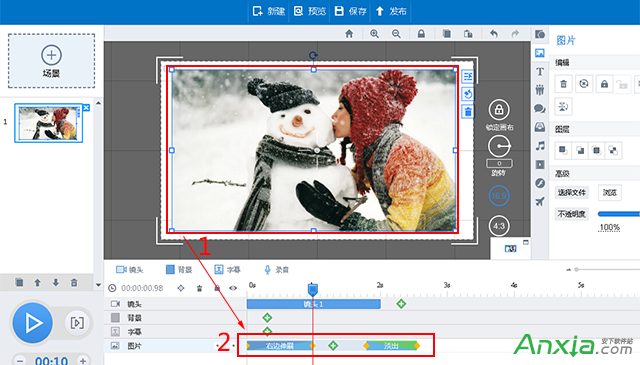Delete scene 1 via its blue X

pos(86,107)
